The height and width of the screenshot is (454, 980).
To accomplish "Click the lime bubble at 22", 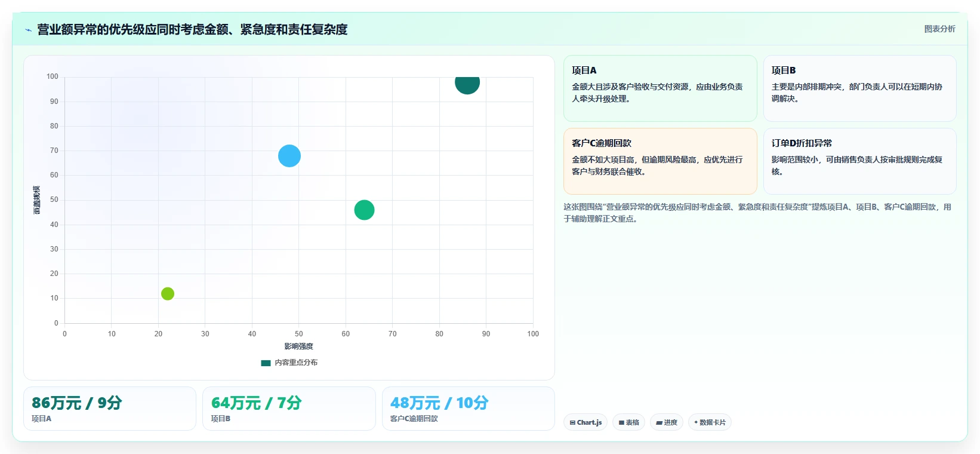I will click(x=168, y=293).
